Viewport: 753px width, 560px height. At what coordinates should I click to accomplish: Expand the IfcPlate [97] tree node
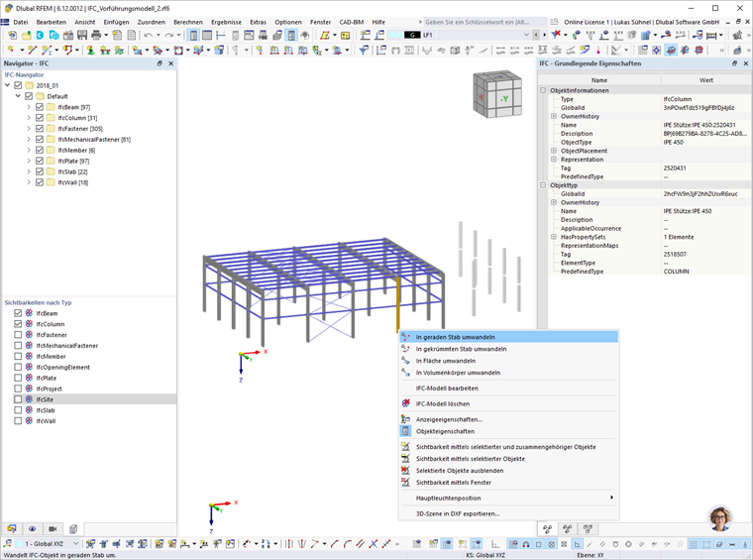[29, 161]
